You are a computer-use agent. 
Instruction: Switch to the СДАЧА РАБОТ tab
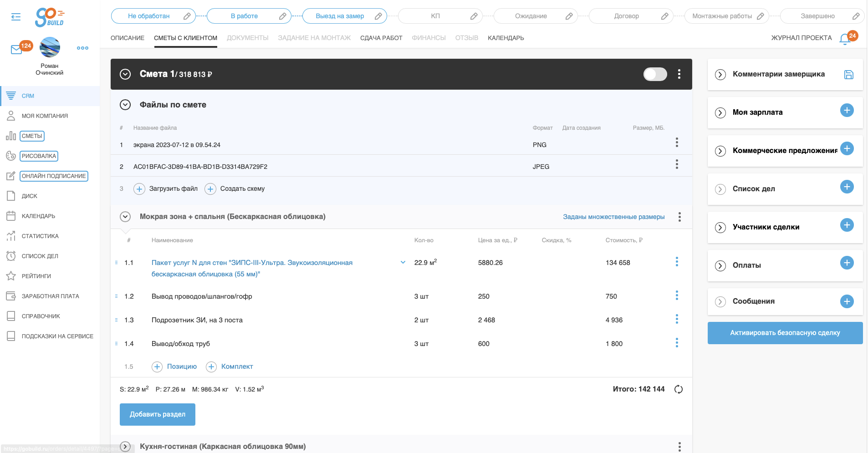coord(381,38)
